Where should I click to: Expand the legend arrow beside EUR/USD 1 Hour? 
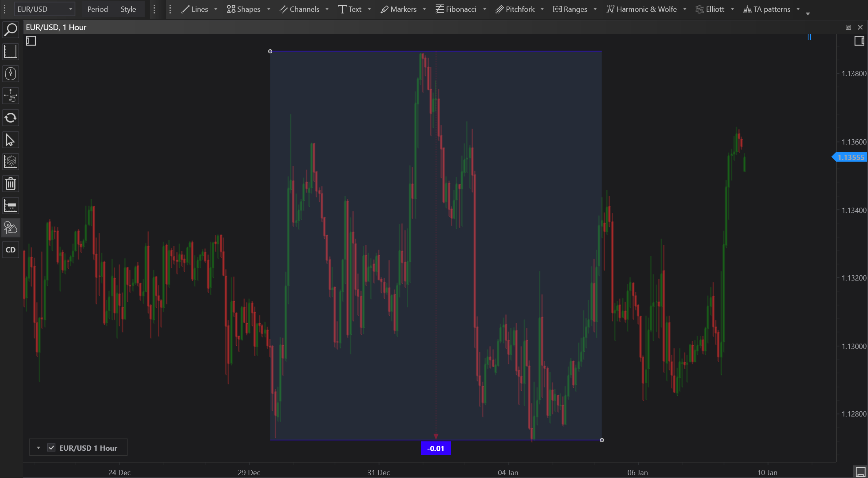tap(38, 447)
